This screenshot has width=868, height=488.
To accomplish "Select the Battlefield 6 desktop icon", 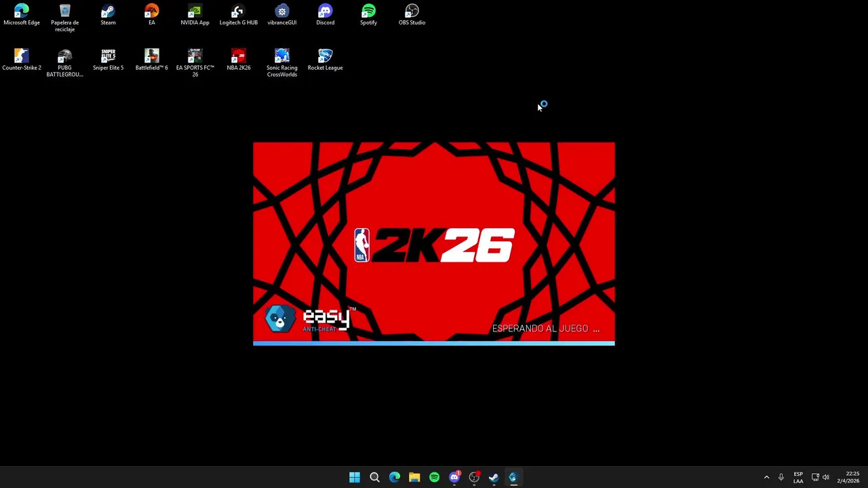I will pyautogui.click(x=151, y=60).
